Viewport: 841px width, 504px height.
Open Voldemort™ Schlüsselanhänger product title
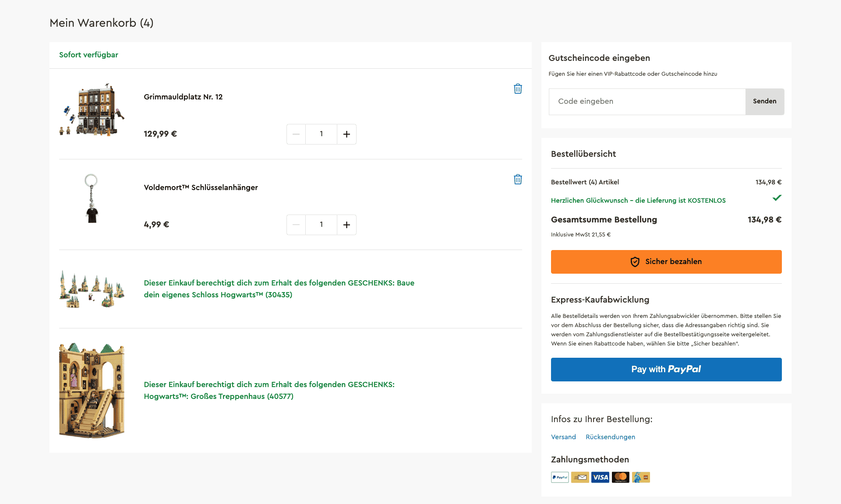[x=201, y=187]
